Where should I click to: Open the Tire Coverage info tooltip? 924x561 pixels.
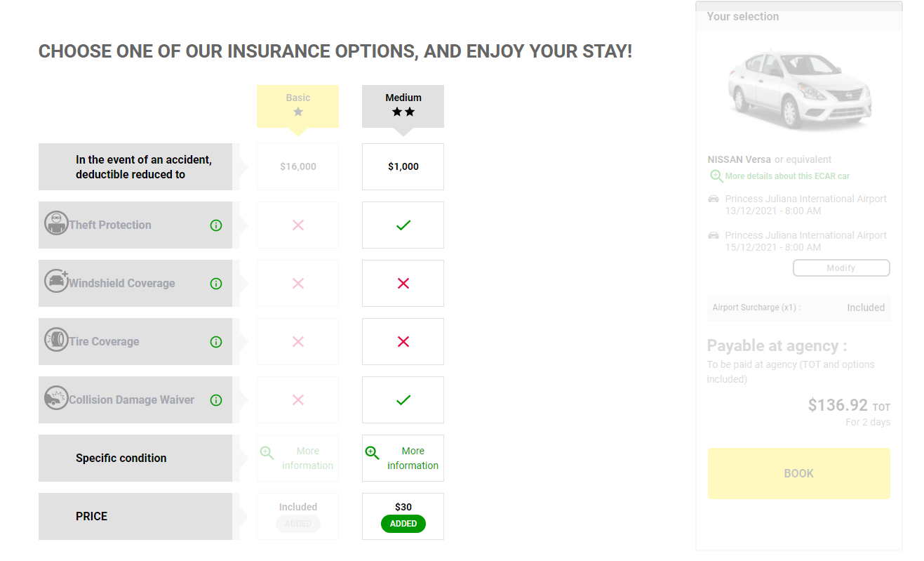coord(215,341)
